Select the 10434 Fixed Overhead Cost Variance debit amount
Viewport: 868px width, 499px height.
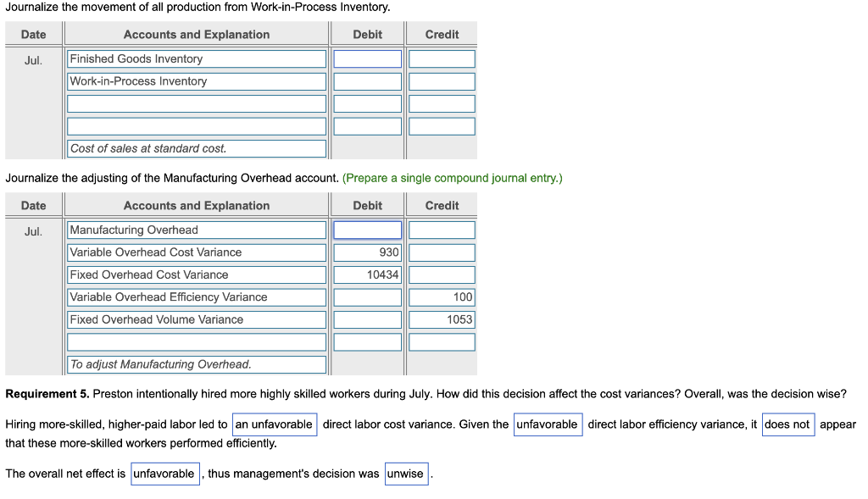[x=366, y=274]
